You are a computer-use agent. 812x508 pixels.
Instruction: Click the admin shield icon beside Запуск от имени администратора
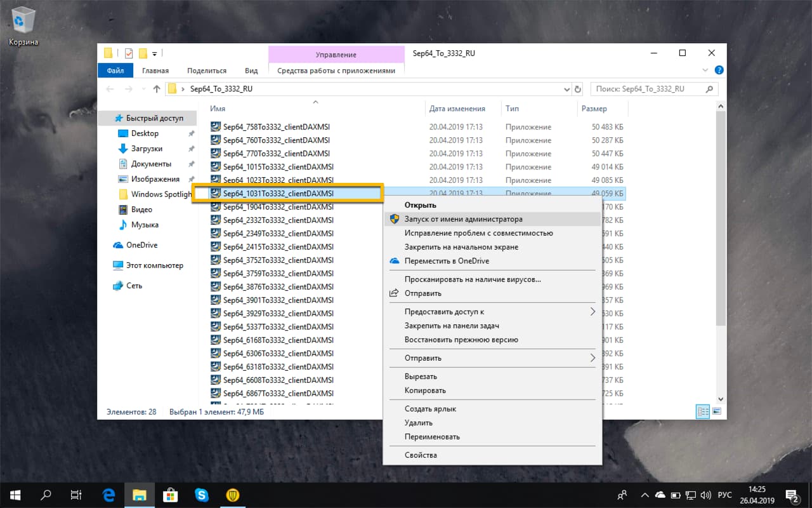coord(395,218)
